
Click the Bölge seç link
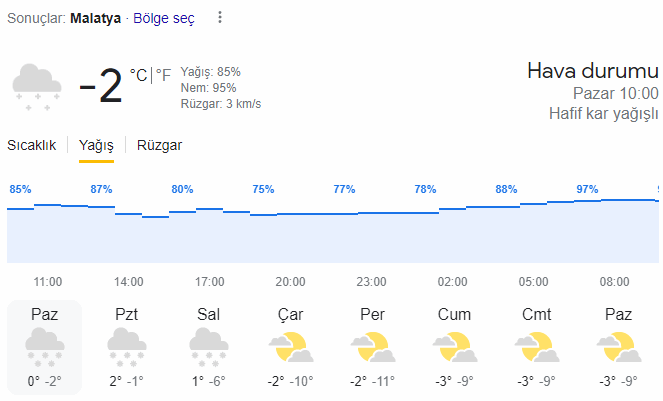164,18
